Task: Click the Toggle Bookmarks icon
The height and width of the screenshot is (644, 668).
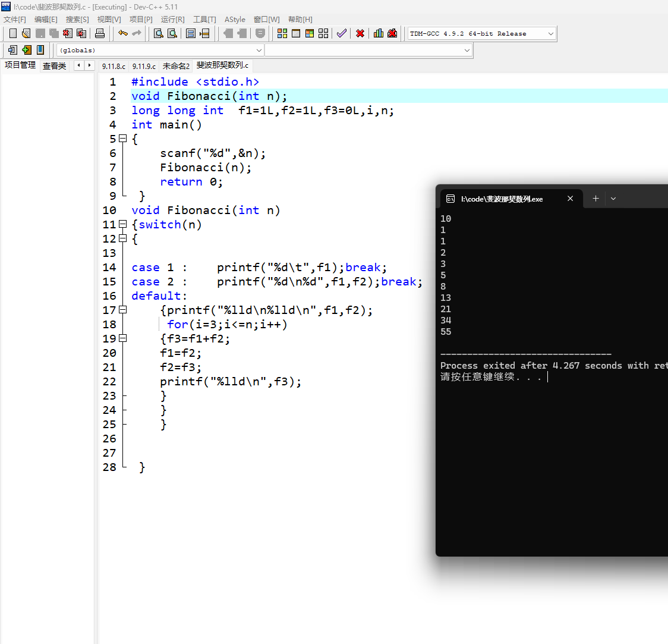Action: pos(40,50)
